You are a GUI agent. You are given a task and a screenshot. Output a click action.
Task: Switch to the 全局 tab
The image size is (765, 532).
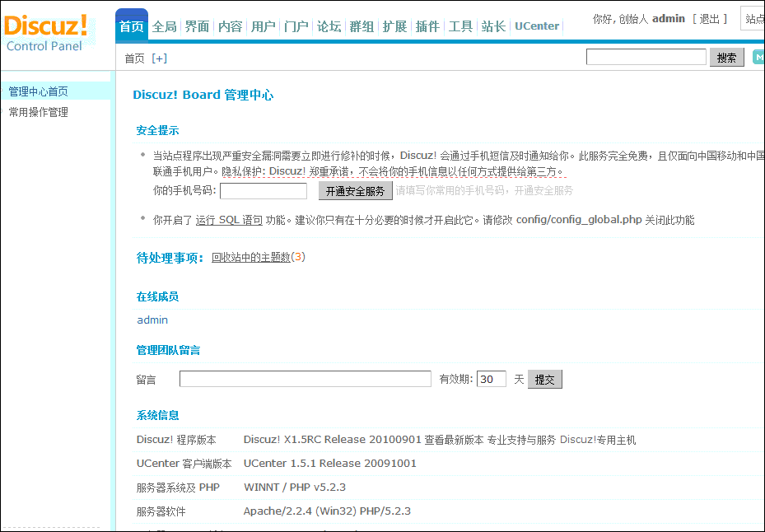point(164,26)
